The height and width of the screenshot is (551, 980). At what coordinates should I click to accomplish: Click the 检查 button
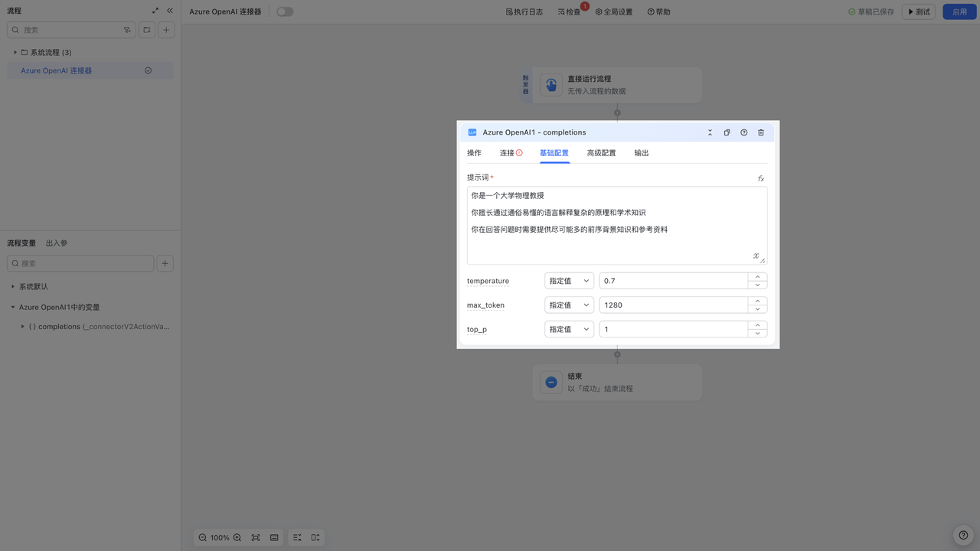pos(569,11)
